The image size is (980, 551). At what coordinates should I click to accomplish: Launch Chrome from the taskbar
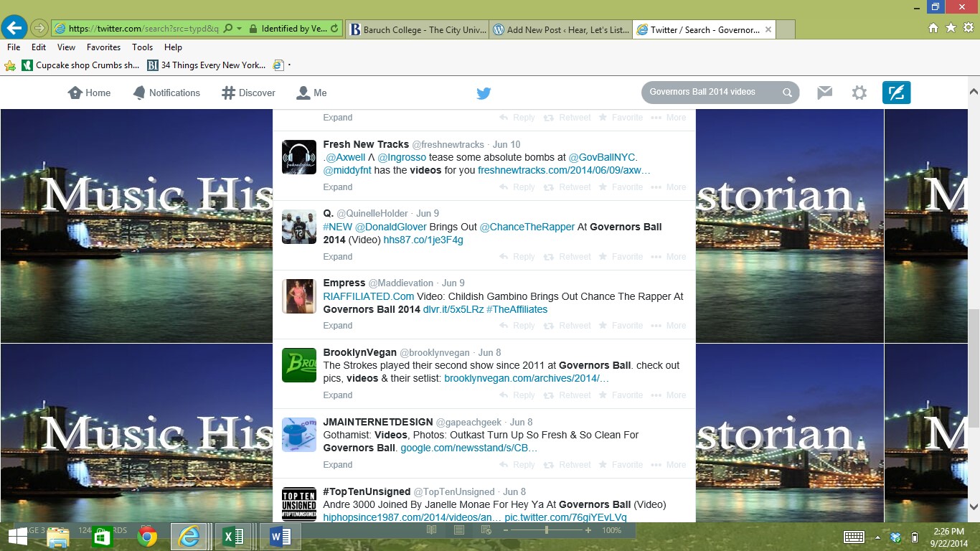tap(147, 536)
